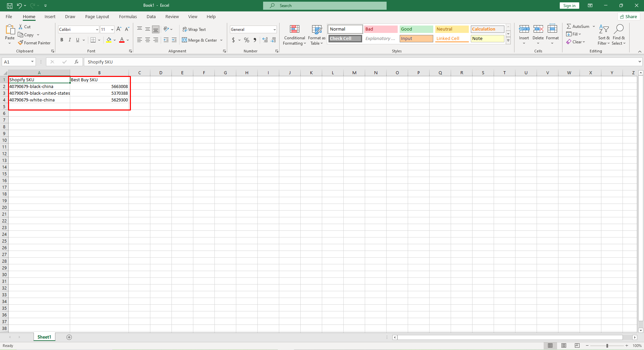Open the Font name dropdown
The width and height of the screenshot is (644, 350).
click(97, 29)
